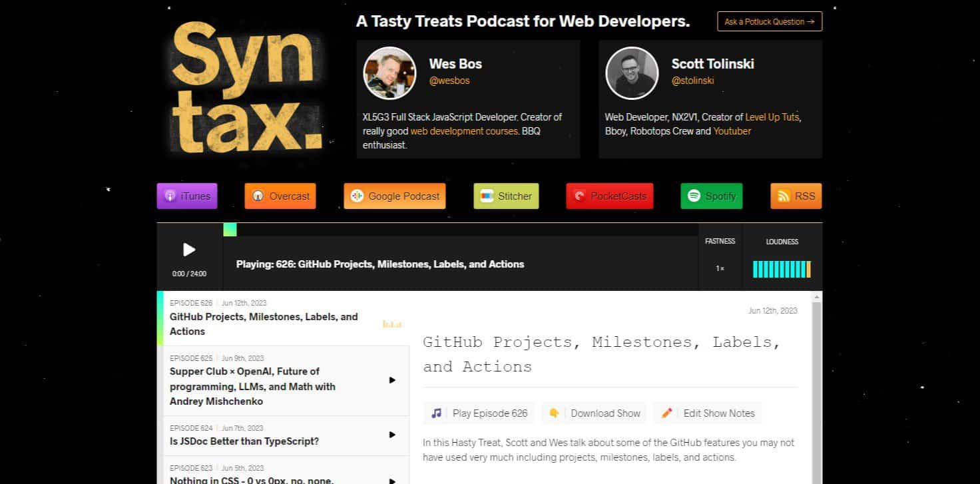The height and width of the screenshot is (484, 980).
Task: Click the loudness meter bars
Action: [x=782, y=268]
